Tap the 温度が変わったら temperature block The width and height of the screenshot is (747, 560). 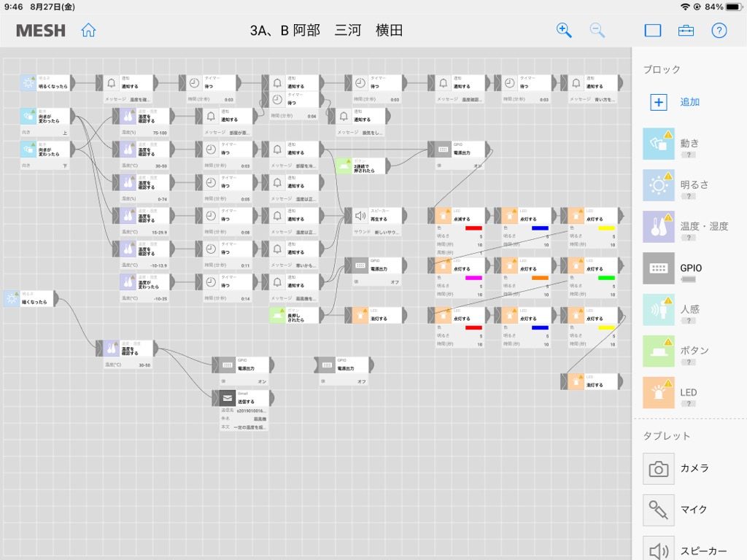147,282
